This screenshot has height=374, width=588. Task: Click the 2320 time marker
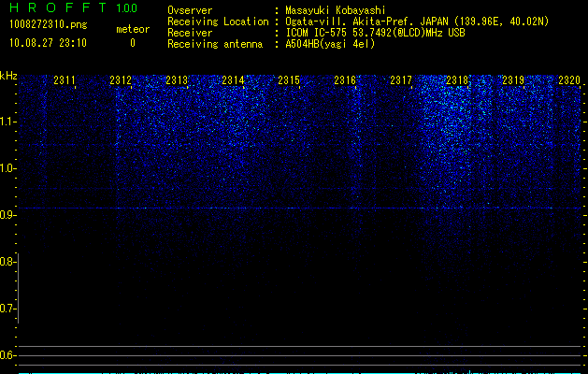(569, 79)
